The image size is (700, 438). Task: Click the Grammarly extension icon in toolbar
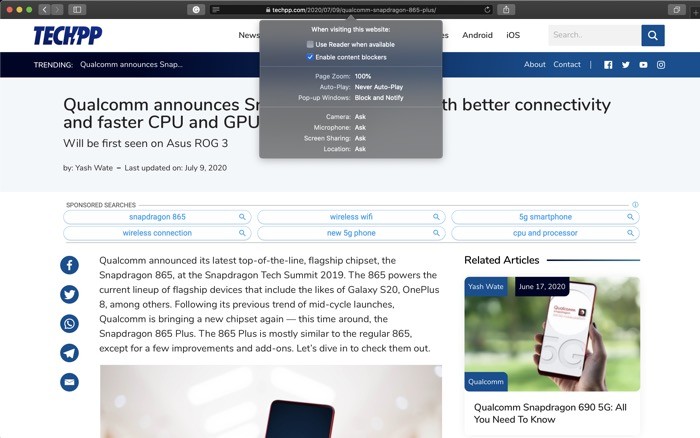tap(196, 9)
